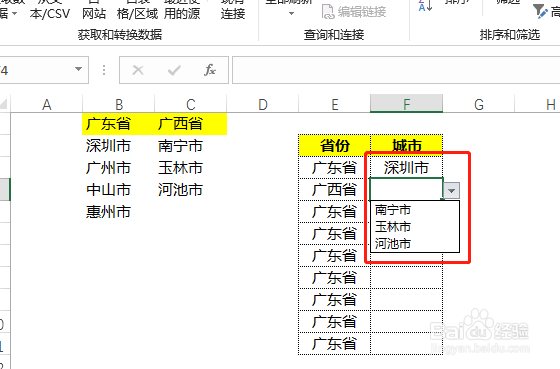
Task: Click cell 深圳市 in the 城市 column
Action: pos(407,168)
